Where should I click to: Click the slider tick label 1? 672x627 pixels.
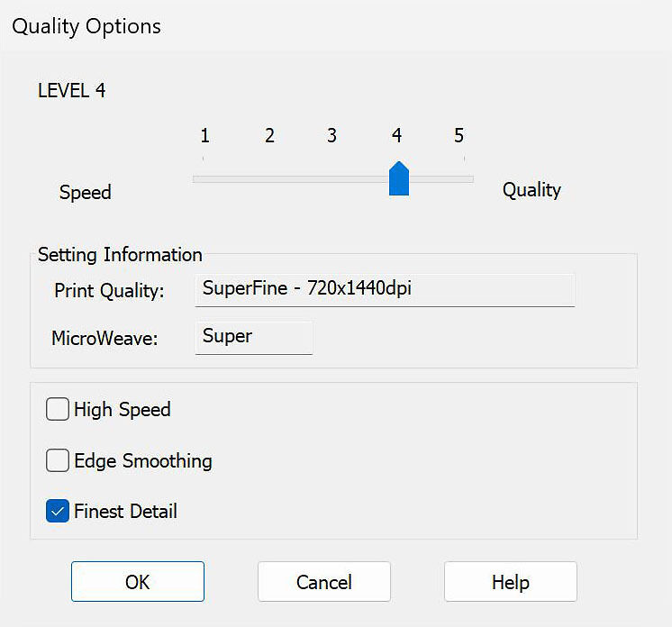pyautogui.click(x=205, y=136)
